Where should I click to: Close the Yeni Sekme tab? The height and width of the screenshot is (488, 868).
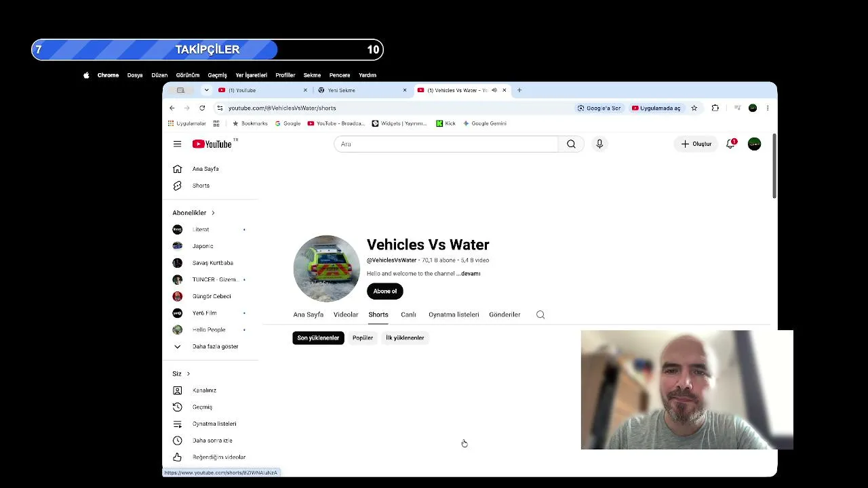[405, 90]
